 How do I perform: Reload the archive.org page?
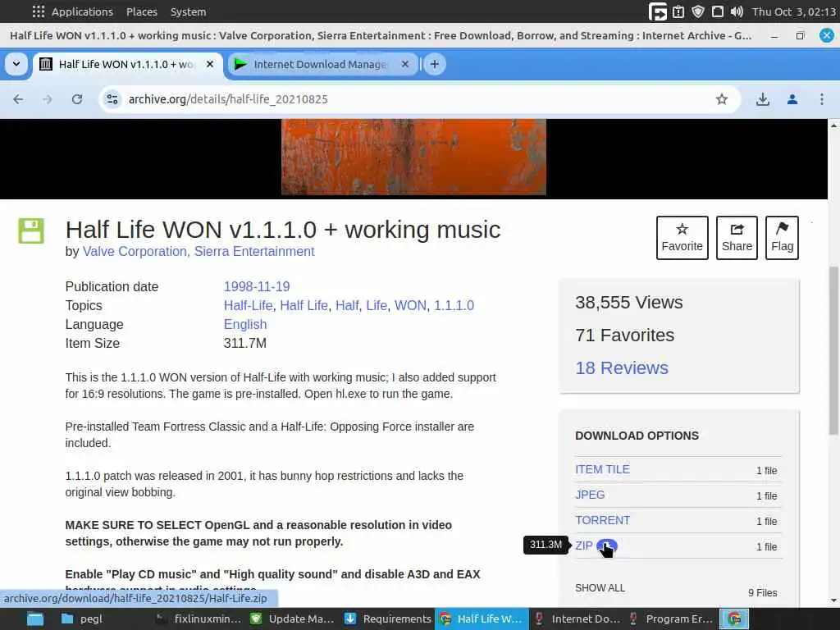pyautogui.click(x=77, y=99)
